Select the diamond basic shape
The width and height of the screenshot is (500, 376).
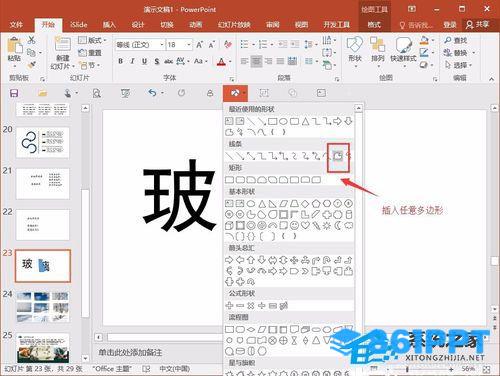305,203
